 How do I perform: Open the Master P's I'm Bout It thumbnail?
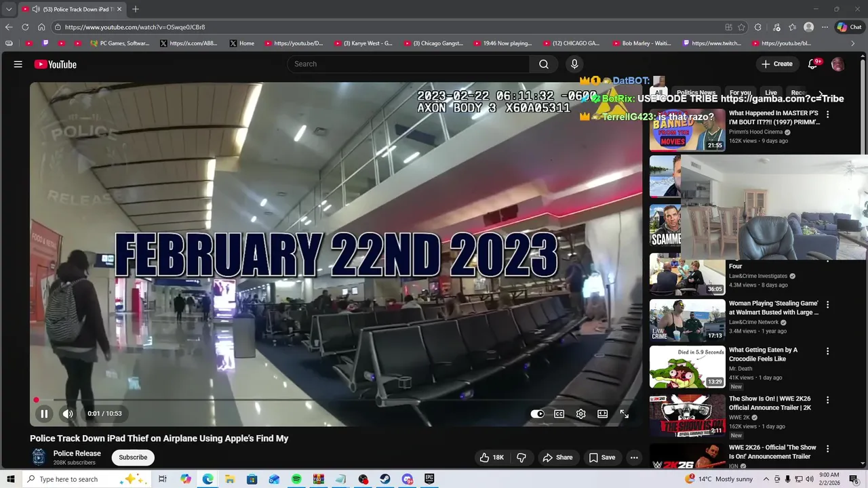click(x=687, y=129)
